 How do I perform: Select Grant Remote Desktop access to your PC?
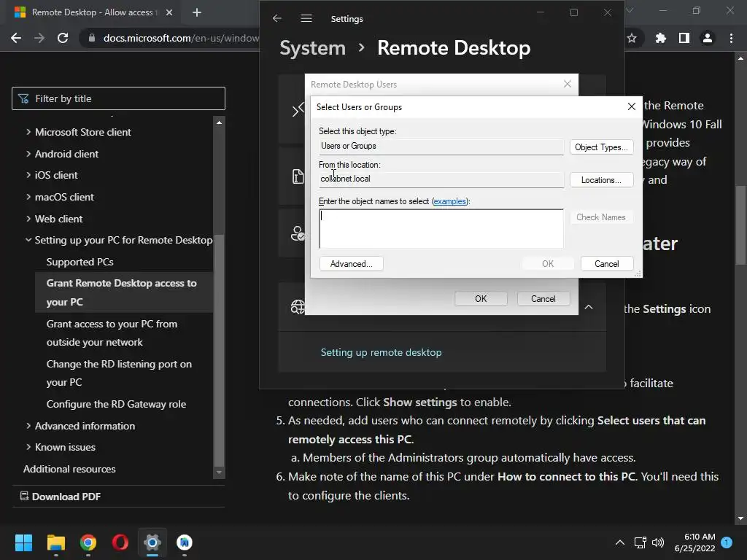(124, 292)
